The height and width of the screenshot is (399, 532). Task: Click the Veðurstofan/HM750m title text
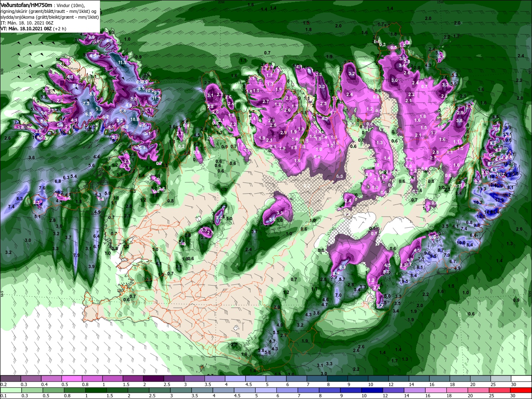coord(26,5)
